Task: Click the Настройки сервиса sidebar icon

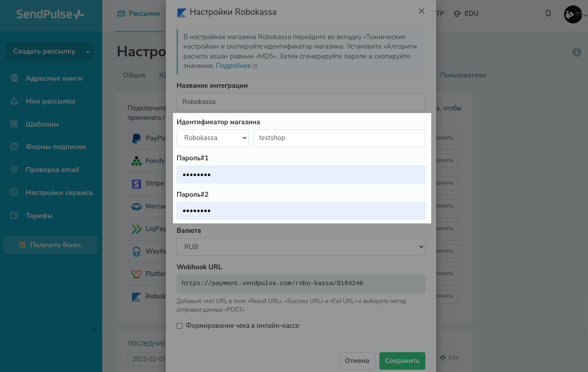Action: [14, 193]
